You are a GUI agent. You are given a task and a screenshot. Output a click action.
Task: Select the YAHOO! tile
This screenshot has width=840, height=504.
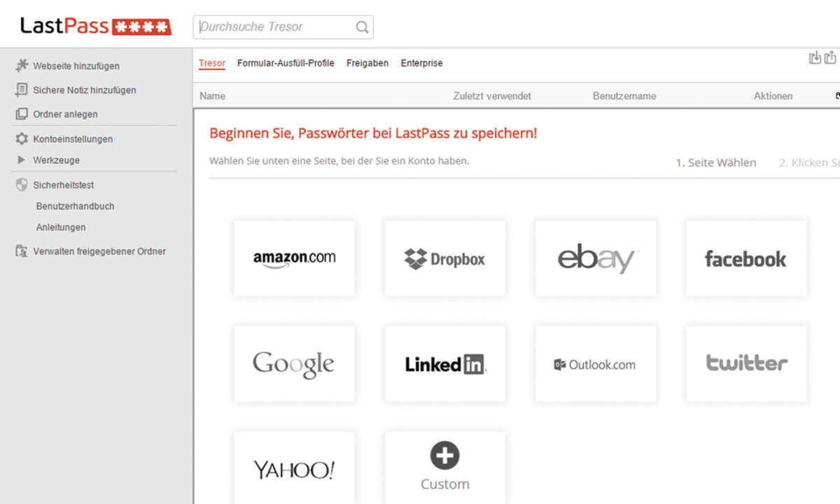pos(294,468)
